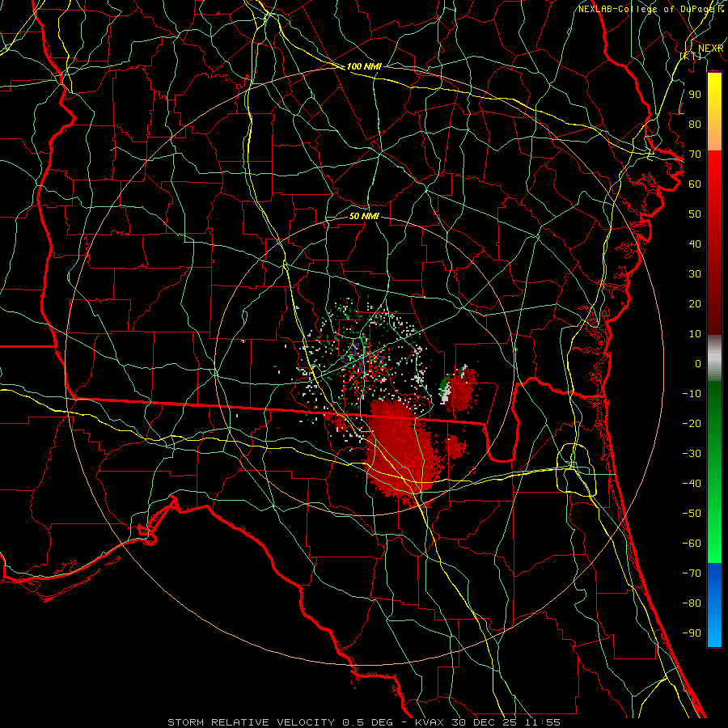Image resolution: width=728 pixels, height=728 pixels.
Task: Click the -50 value on the velocity scale
Action: coord(692,514)
